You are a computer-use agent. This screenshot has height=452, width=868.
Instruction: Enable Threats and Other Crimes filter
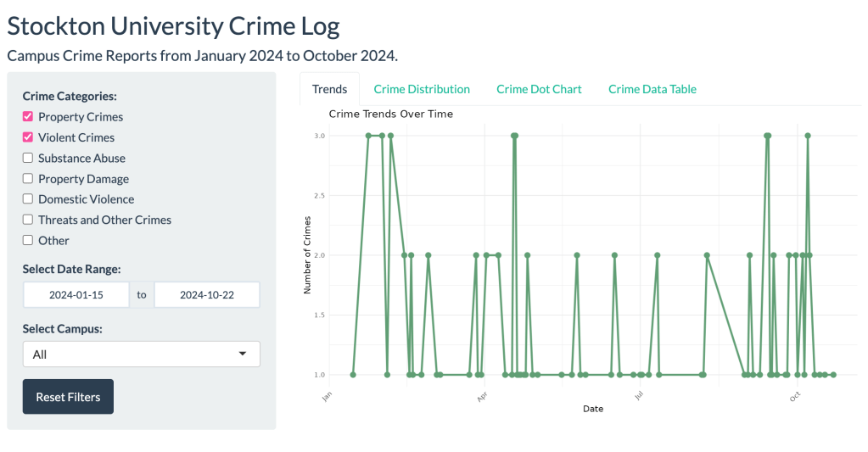click(28, 220)
